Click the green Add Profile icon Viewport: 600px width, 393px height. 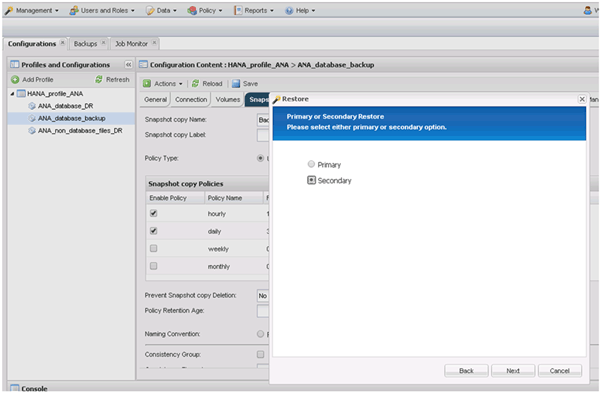(15, 80)
